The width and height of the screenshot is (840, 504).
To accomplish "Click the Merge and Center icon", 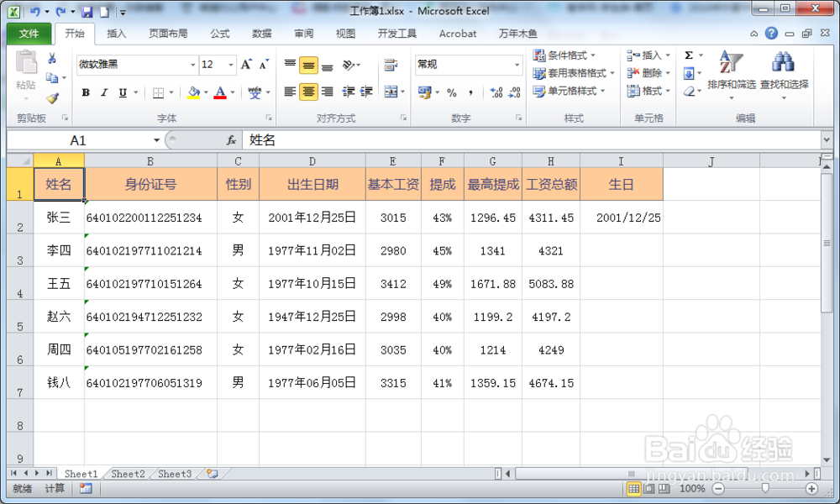I will [x=391, y=92].
